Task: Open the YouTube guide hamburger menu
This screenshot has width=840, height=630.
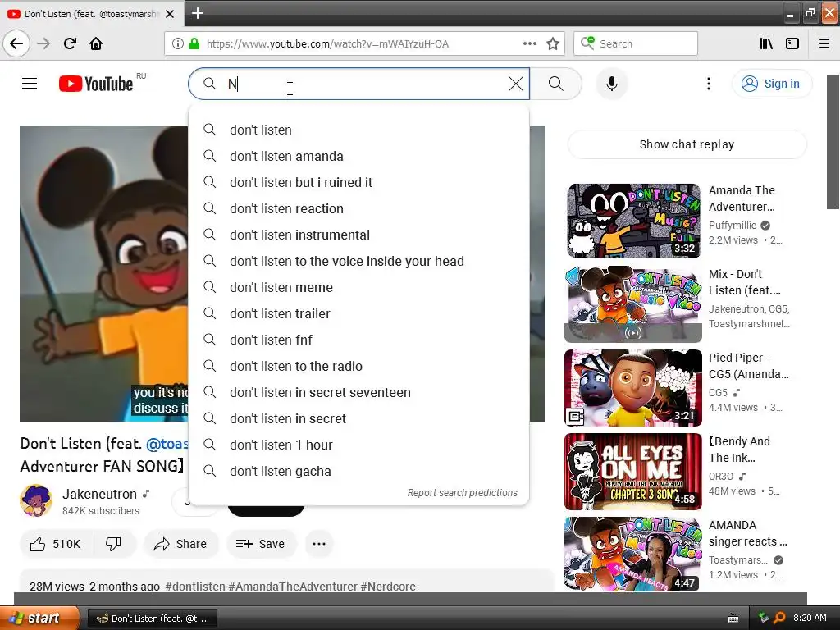Action: [30, 84]
